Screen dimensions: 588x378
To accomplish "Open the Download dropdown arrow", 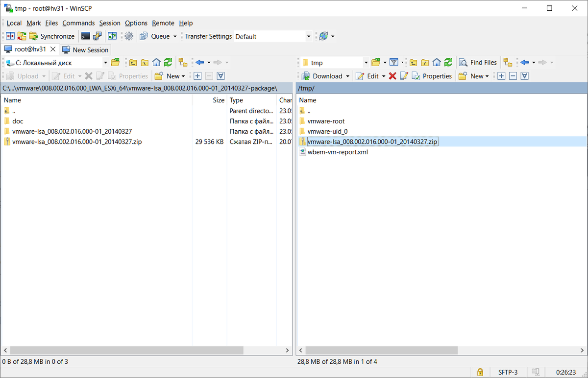I will coord(347,76).
